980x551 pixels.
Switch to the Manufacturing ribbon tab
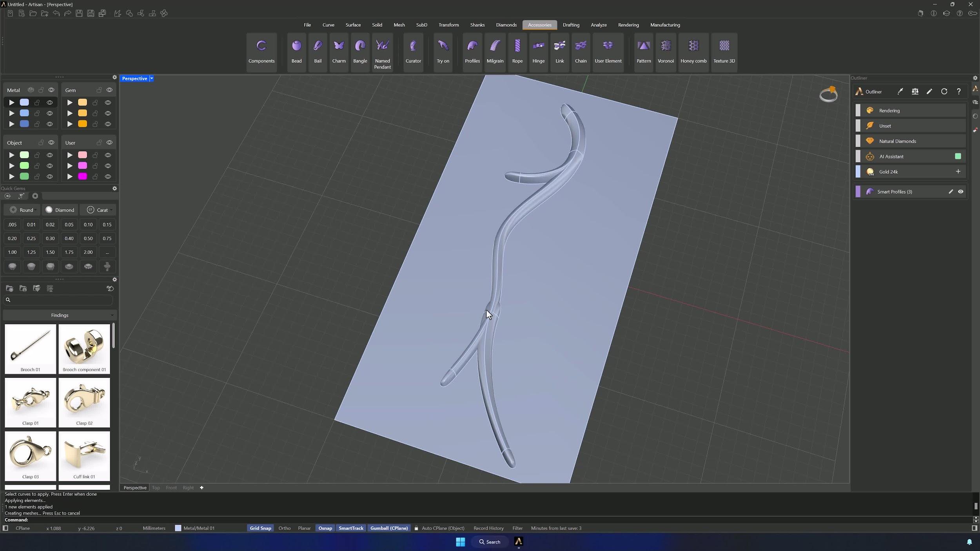point(665,25)
